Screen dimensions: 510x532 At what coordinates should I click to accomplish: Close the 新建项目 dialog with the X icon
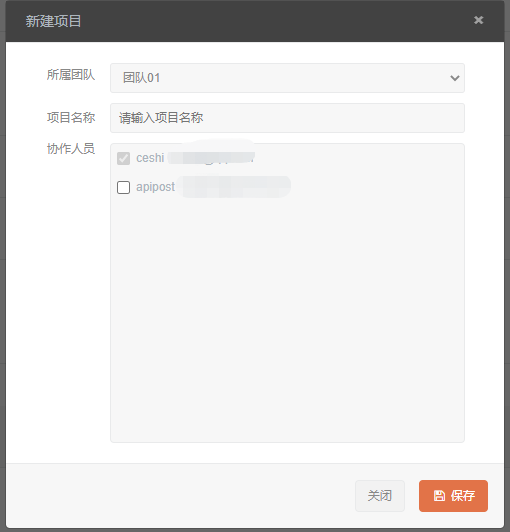[x=478, y=20]
